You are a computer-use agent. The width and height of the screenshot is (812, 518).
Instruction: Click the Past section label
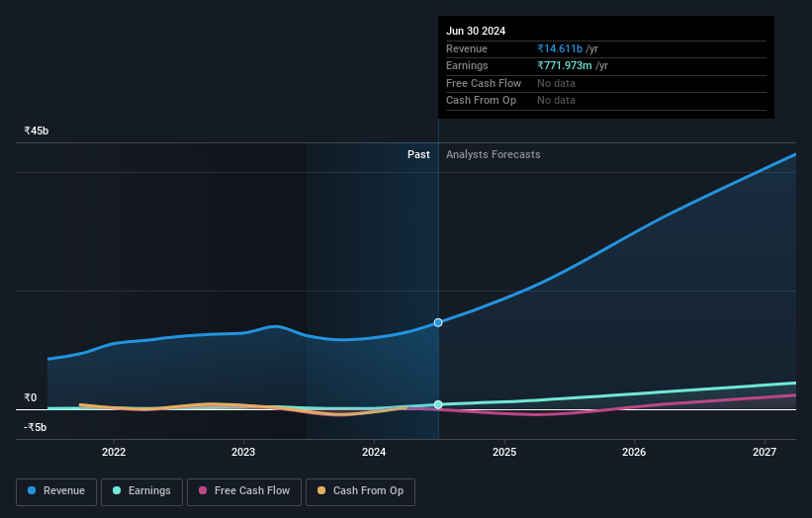(x=418, y=154)
